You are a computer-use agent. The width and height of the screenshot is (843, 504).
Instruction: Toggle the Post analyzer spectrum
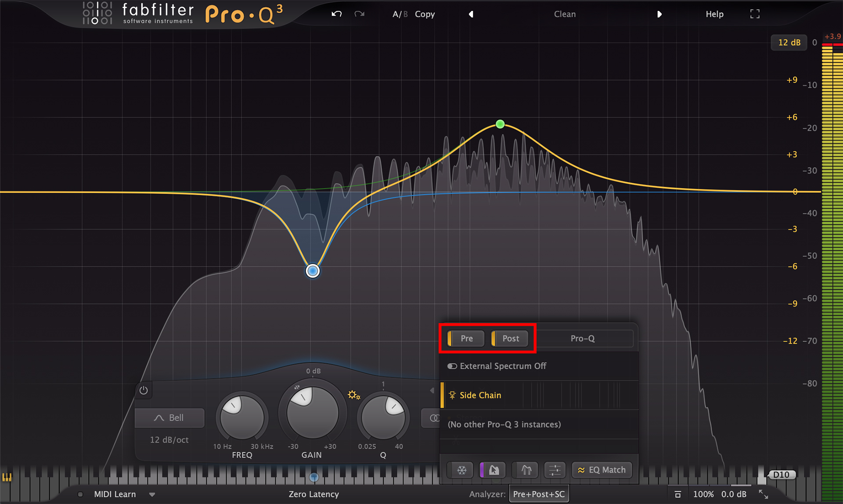point(510,338)
